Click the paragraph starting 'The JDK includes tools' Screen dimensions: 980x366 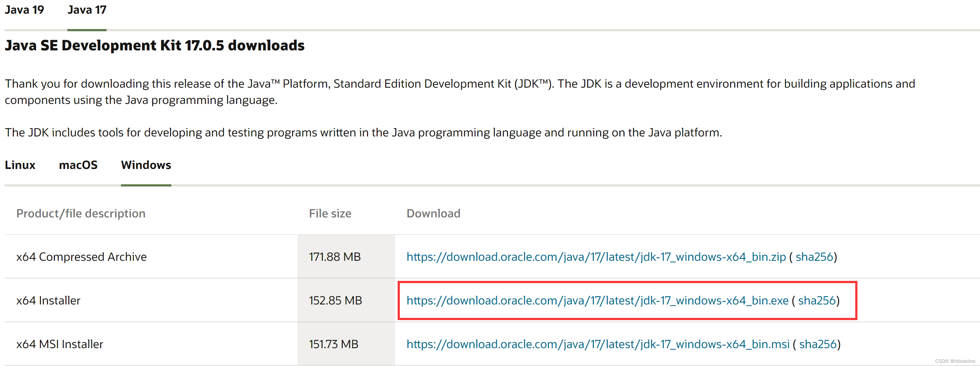[363, 133]
